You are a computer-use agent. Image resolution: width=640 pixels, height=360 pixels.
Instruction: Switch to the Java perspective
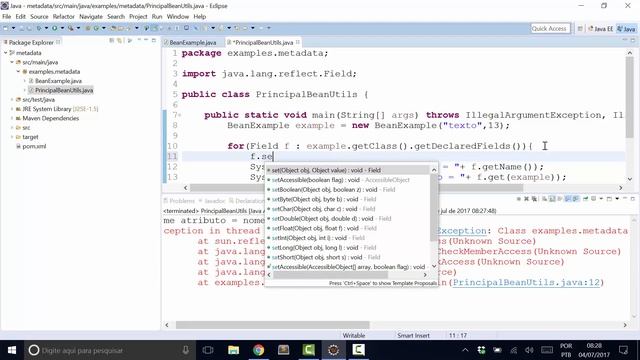point(626,29)
